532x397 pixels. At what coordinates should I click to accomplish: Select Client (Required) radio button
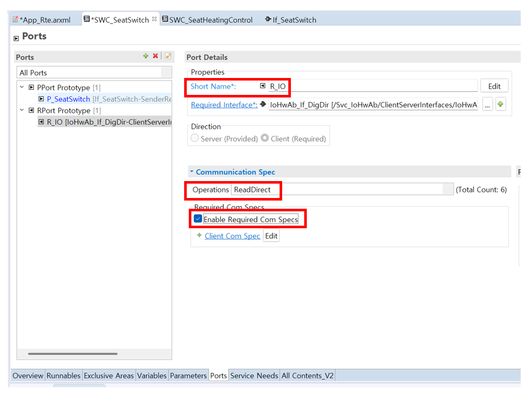(265, 138)
